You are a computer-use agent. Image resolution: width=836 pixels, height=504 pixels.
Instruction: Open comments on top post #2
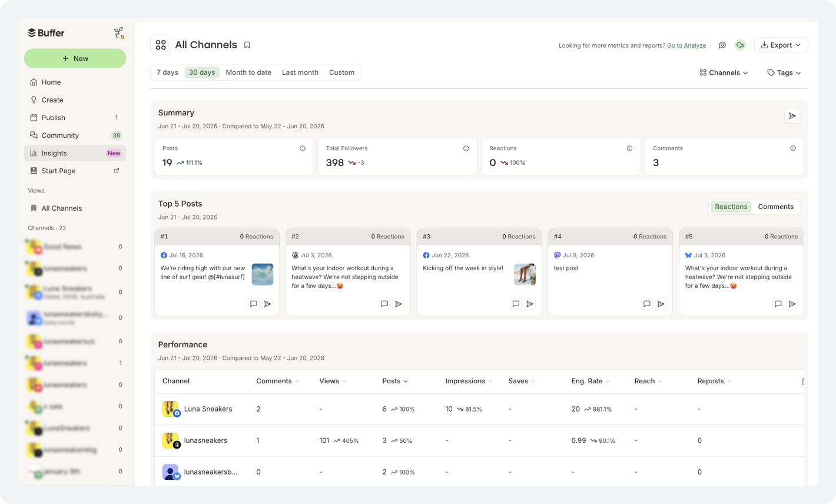click(384, 304)
